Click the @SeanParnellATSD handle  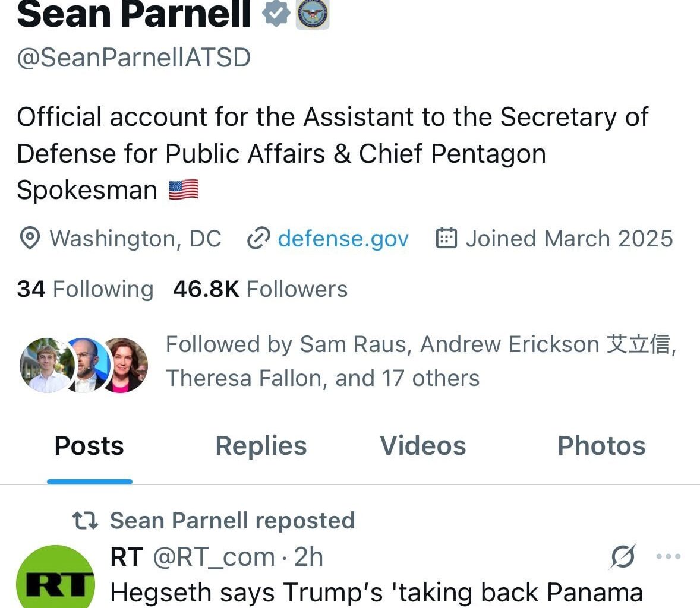pyautogui.click(x=134, y=58)
